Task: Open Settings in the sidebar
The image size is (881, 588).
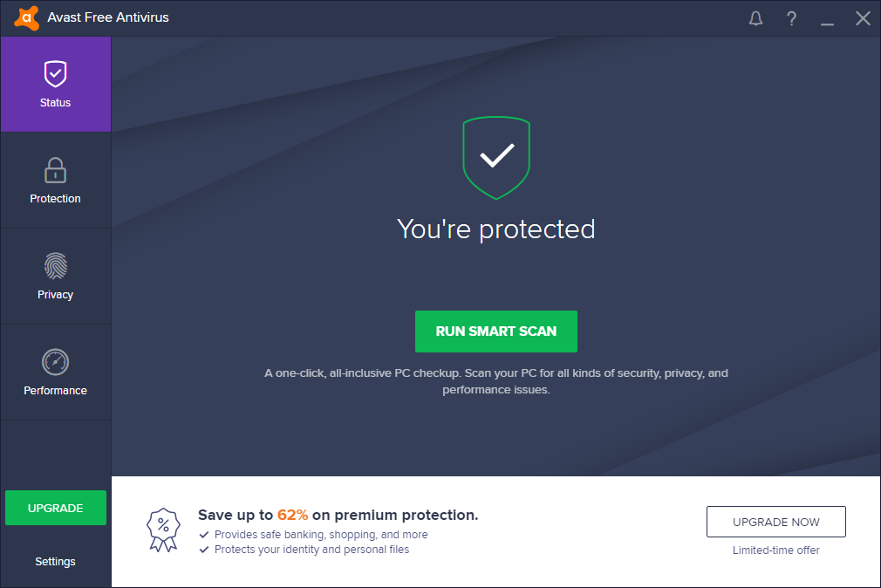Action: tap(55, 561)
